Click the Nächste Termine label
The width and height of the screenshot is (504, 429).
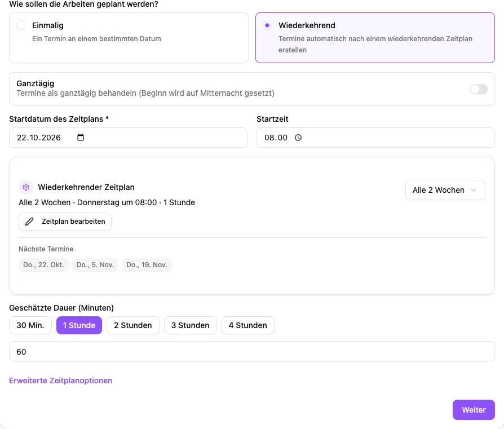point(46,249)
